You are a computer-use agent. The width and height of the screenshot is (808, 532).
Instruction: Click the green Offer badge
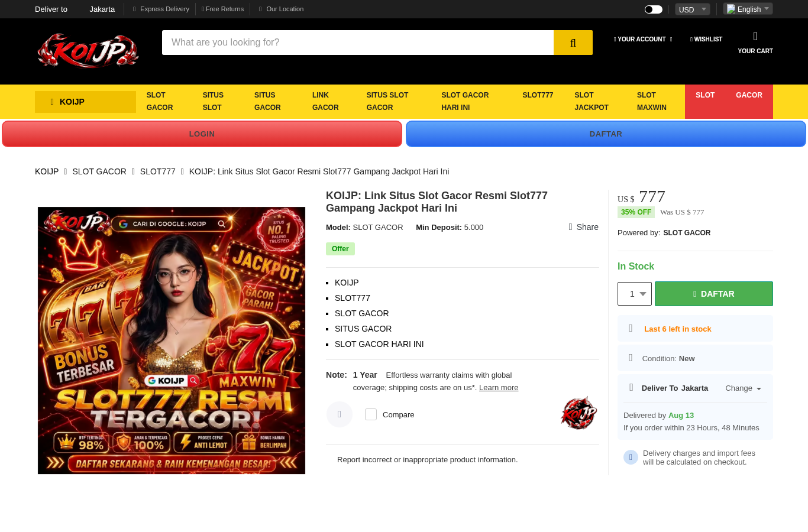340,249
